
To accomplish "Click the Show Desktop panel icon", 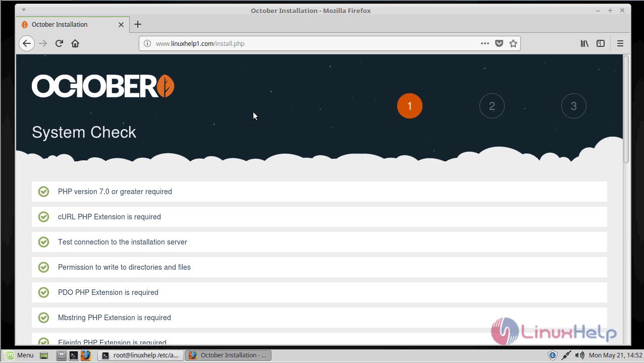I will pos(44,355).
